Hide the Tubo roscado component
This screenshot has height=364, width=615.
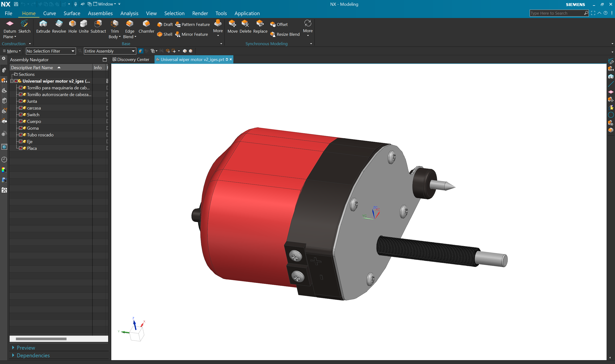point(21,135)
